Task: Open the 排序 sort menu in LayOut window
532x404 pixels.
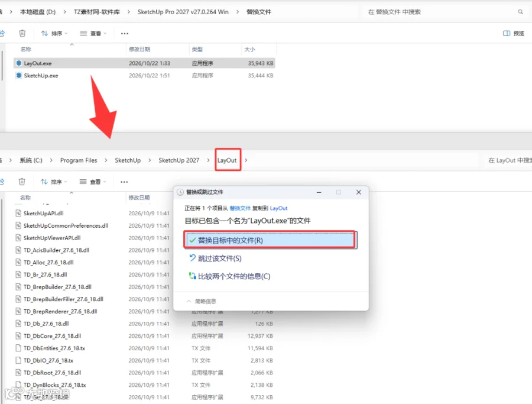Action: tap(54, 182)
